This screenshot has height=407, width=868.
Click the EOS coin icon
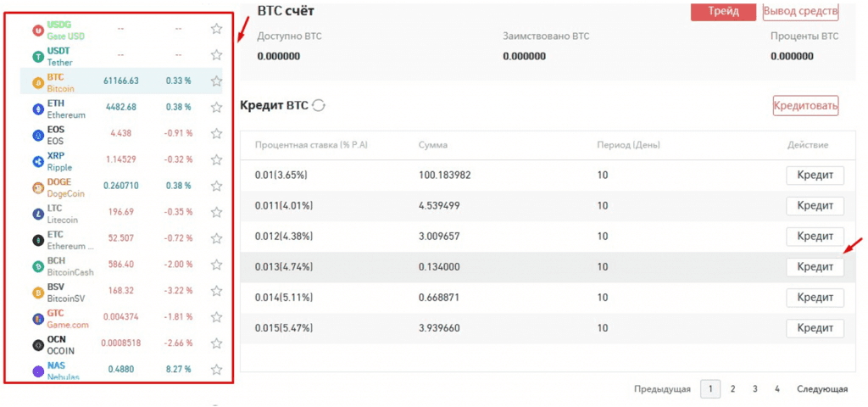coord(38,135)
